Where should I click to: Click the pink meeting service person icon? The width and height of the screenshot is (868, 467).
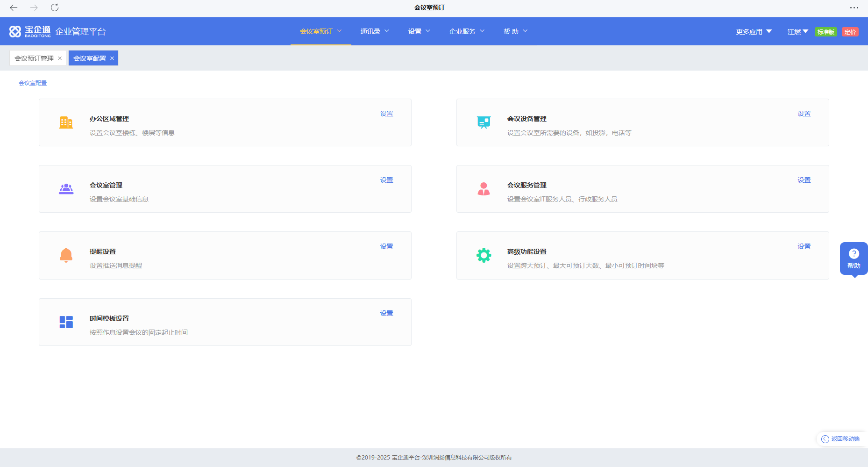coord(484,189)
